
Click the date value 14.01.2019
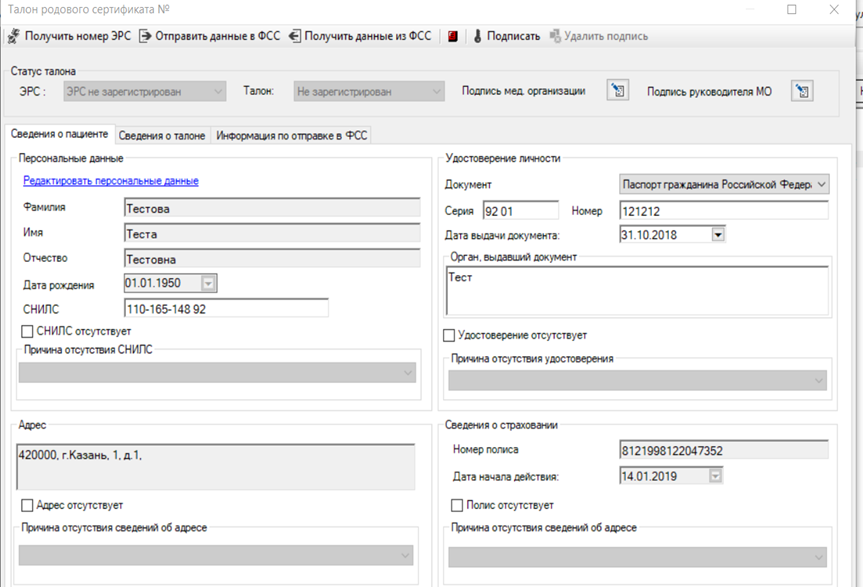[649, 476]
